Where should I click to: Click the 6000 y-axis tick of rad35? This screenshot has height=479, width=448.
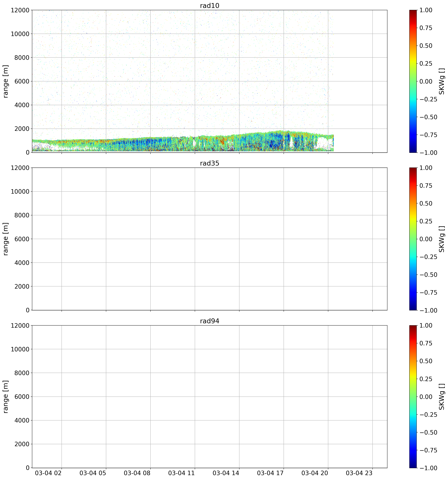(x=22, y=239)
